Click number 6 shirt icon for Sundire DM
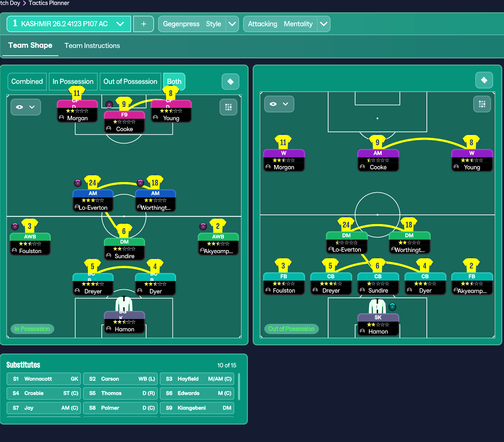This screenshot has height=442, width=504. (x=124, y=231)
